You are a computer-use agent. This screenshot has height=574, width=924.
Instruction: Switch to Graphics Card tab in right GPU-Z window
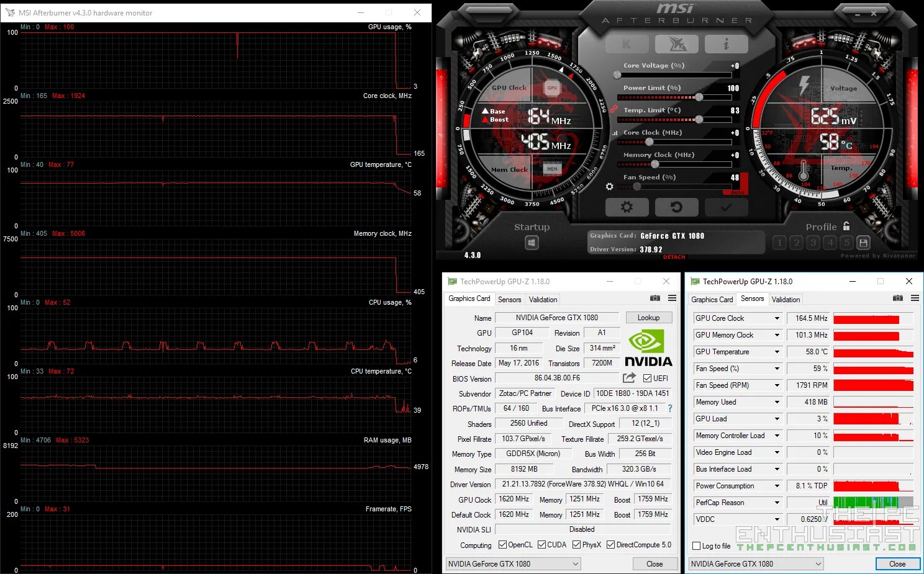pyautogui.click(x=712, y=299)
